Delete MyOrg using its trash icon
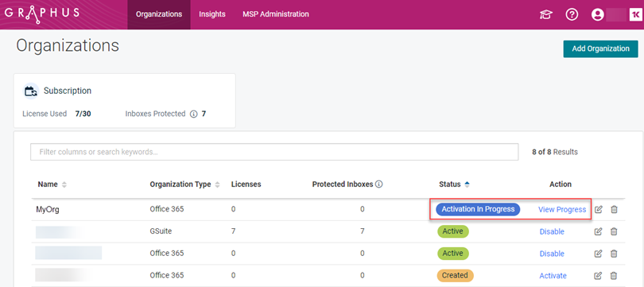The image size is (644, 287). 614,209
